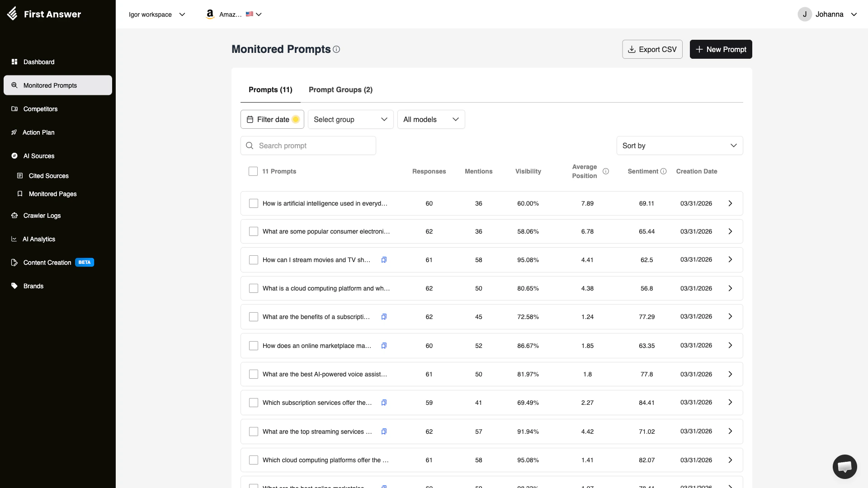The height and width of the screenshot is (488, 868).
Task: Click the Search prompt input field
Action: point(308,145)
